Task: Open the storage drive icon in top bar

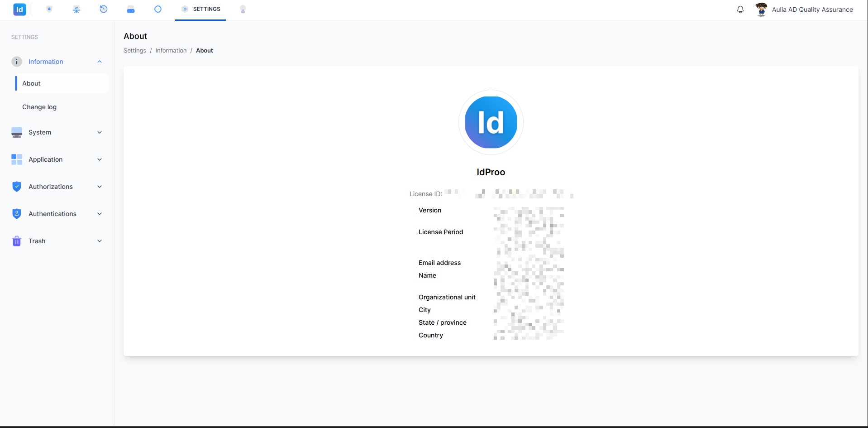Action: [x=131, y=9]
